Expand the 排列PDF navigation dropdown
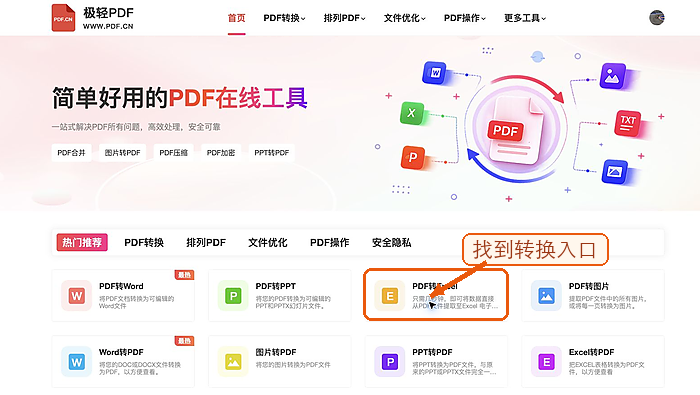700x395 pixels. point(344,18)
